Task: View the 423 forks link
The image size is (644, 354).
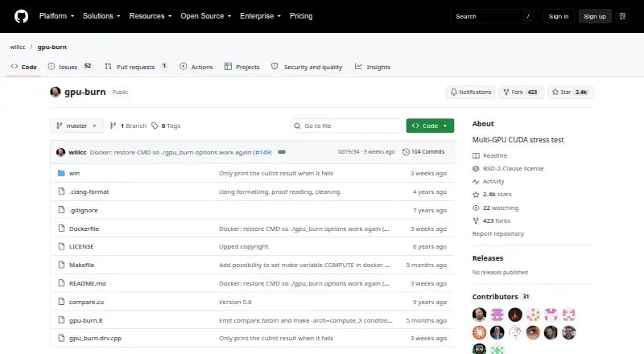Action: click(491, 220)
